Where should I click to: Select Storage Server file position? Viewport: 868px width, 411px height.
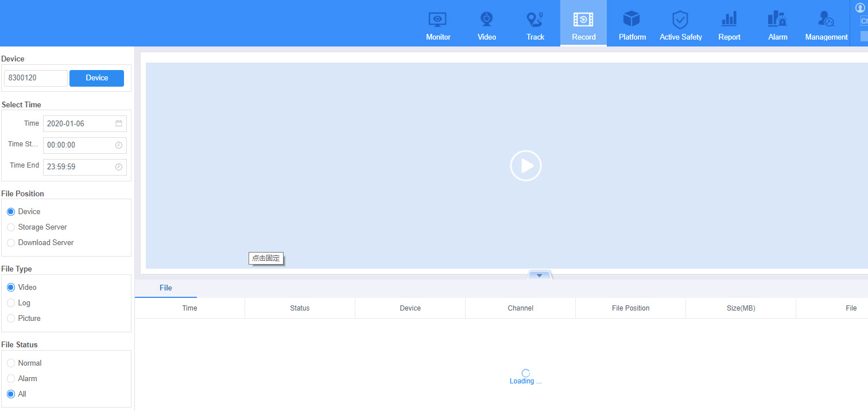(x=11, y=227)
